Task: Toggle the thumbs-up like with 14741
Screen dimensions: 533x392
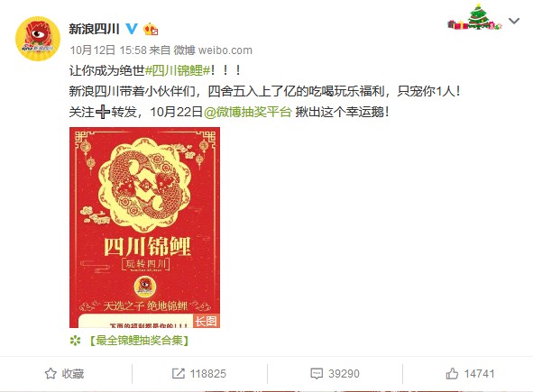Action: pyautogui.click(x=470, y=374)
